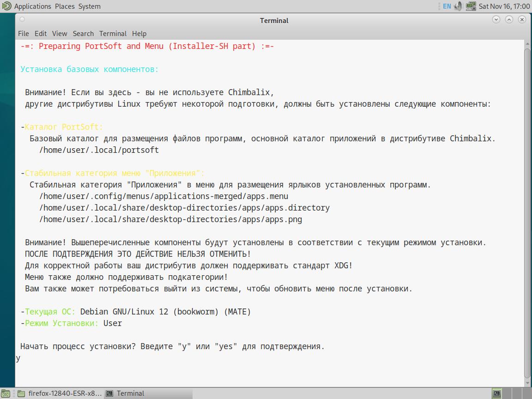The height and width of the screenshot is (399, 532).
Task: Click the line 'вы не используете Chimbalix,'
Action: 149,92
